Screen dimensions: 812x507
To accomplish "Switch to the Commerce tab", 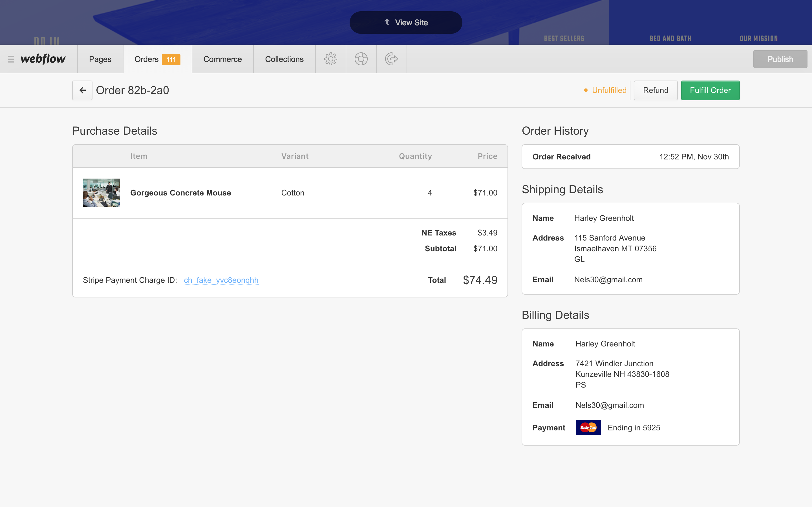I will [x=222, y=59].
